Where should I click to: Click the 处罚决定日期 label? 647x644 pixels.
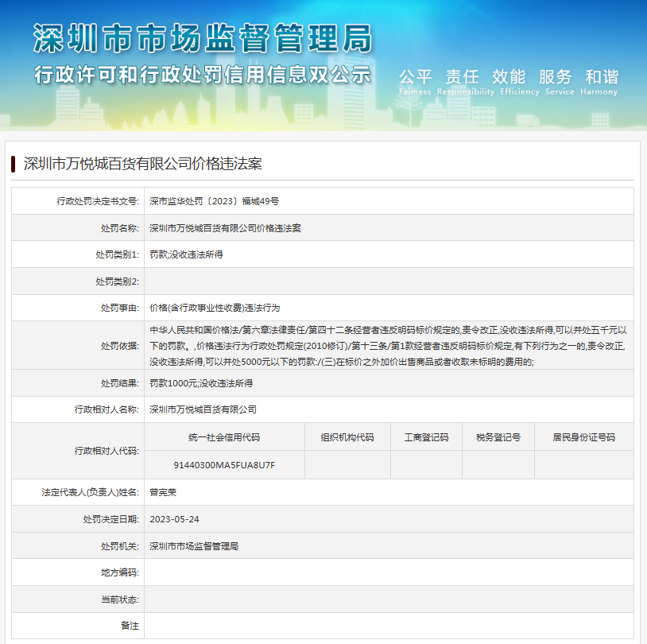[x=111, y=519]
